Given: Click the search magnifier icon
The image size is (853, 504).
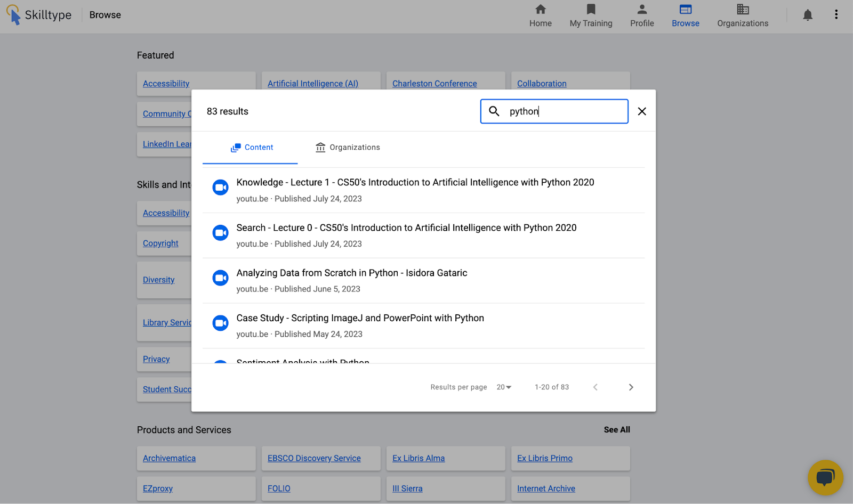Looking at the screenshot, I should (494, 111).
